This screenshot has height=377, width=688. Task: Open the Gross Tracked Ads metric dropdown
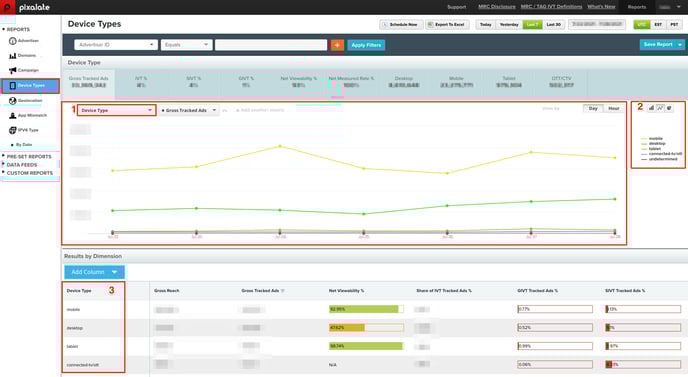point(189,110)
